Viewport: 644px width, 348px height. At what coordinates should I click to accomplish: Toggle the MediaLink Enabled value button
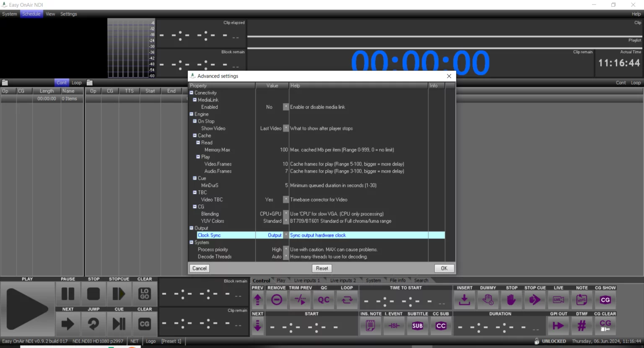[x=286, y=107]
